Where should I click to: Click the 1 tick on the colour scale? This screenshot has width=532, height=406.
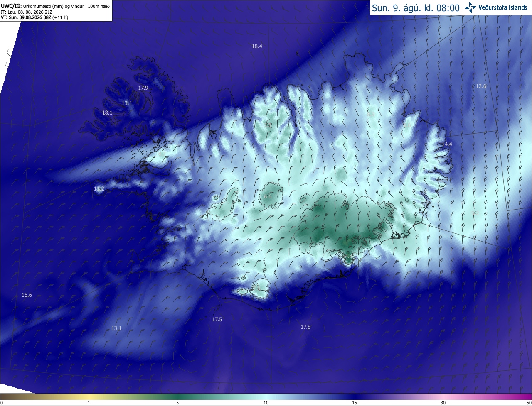click(89, 403)
